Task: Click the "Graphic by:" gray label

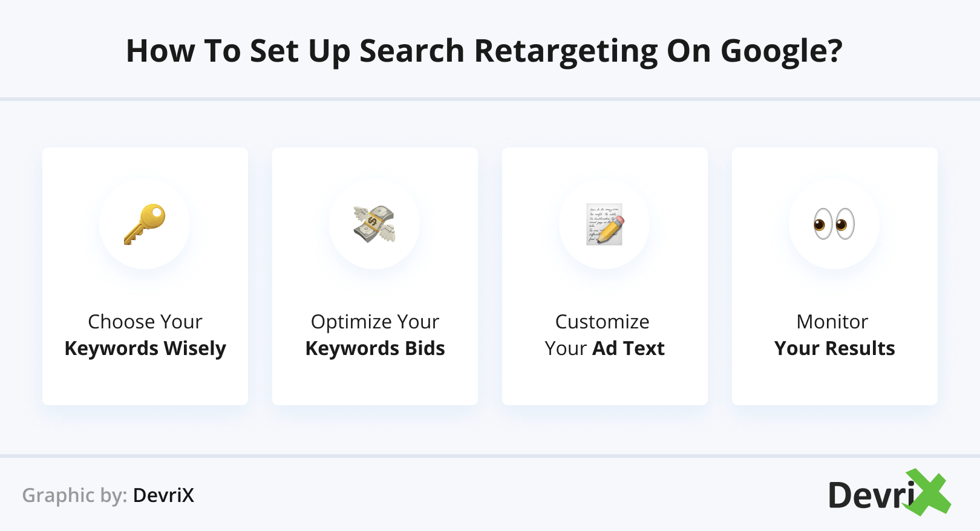Action: [74, 495]
